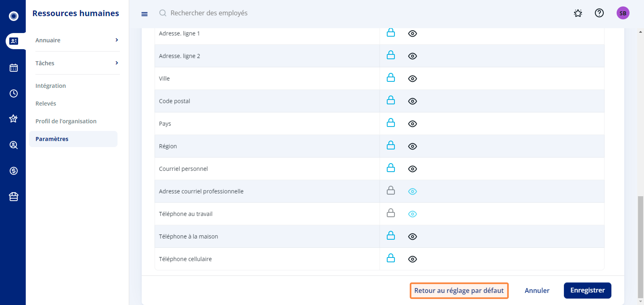Toggle lock for Courriel personnel
Viewport: 644px width, 305px height.
tap(390, 168)
